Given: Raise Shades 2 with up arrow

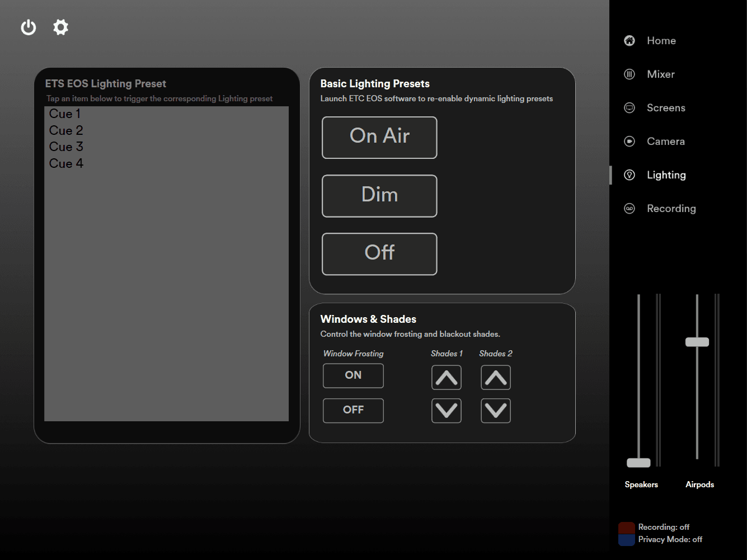Looking at the screenshot, I should click(496, 378).
